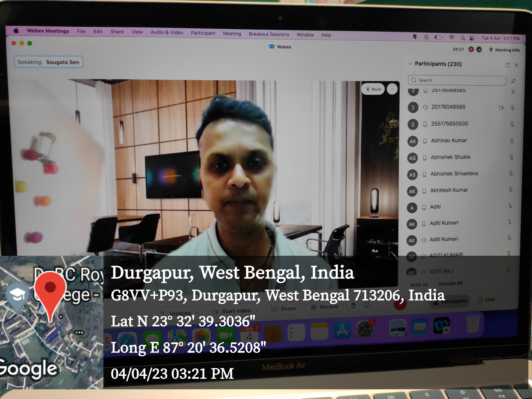Toggle Abhishek Shukla's microphone

pyautogui.click(x=511, y=157)
